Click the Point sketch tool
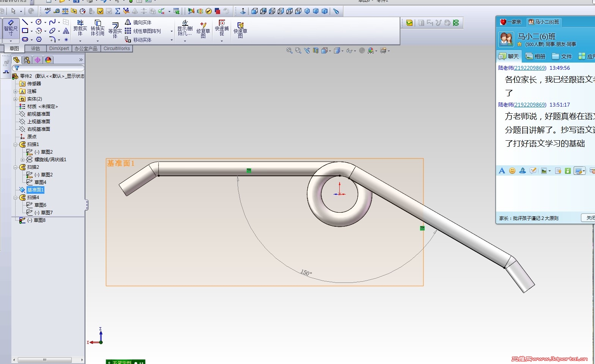595x364 pixels. point(66,39)
